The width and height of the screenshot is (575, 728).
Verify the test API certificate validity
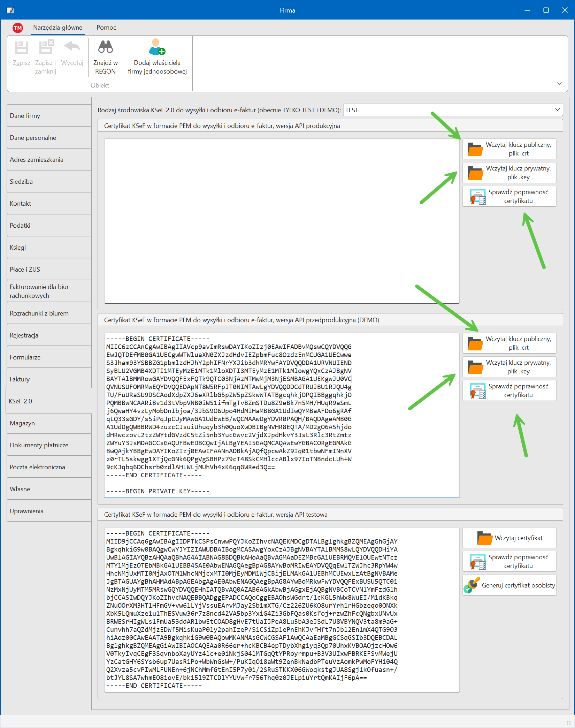click(509, 561)
